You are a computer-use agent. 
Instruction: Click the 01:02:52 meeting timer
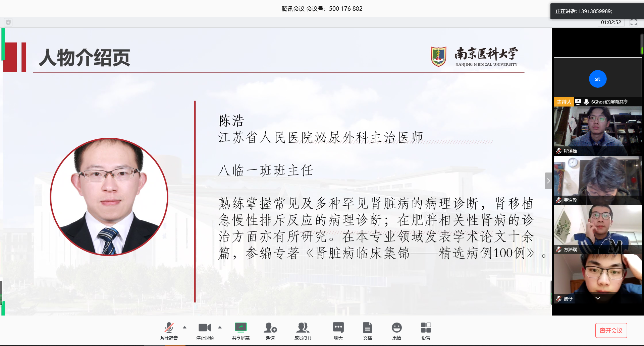[x=611, y=22]
